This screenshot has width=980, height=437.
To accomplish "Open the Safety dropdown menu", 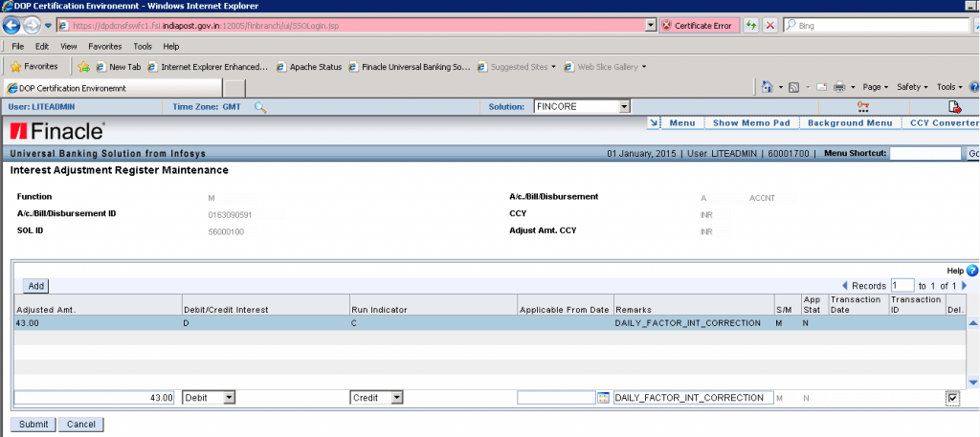I will pyautogui.click(x=912, y=87).
